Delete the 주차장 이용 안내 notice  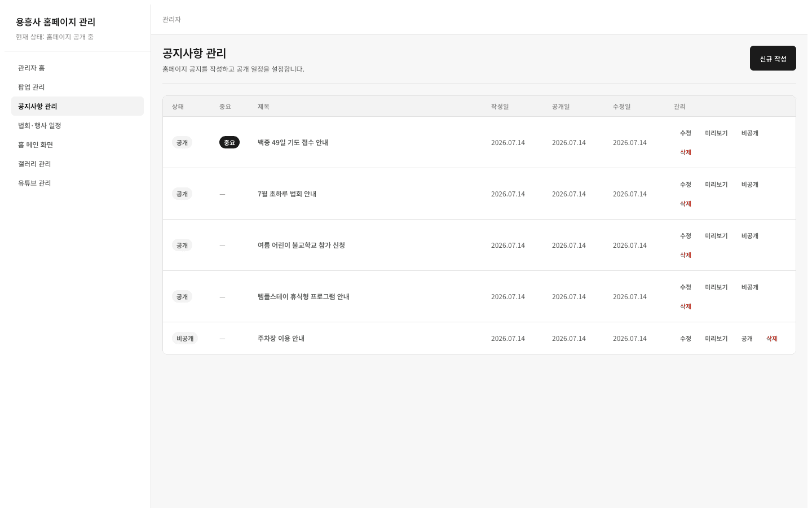(772, 339)
